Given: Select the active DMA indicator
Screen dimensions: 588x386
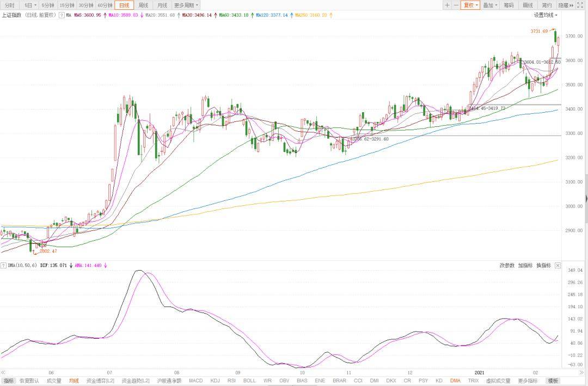Looking at the screenshot, I should coord(455,381).
